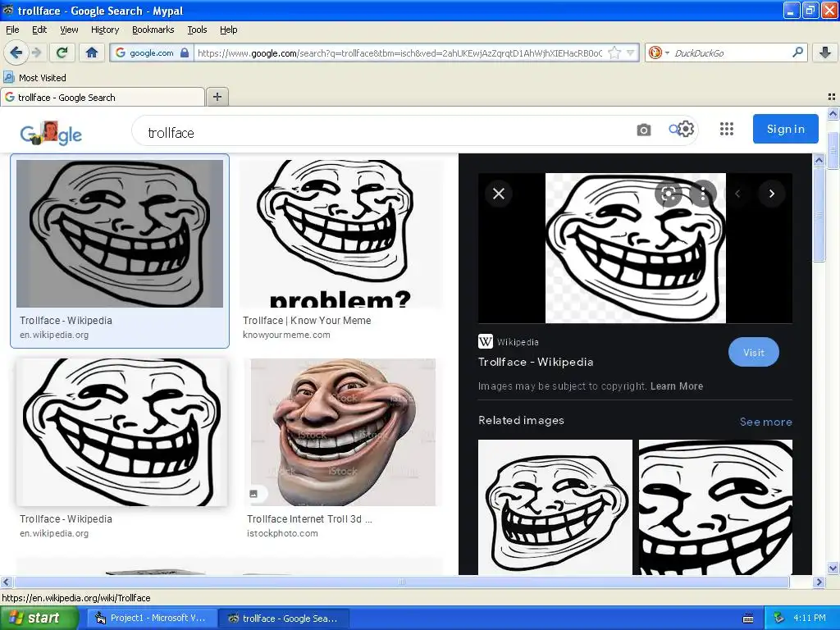The width and height of the screenshot is (840, 630).
Task: Open the URL history dropdown arrow
Action: tap(631, 52)
